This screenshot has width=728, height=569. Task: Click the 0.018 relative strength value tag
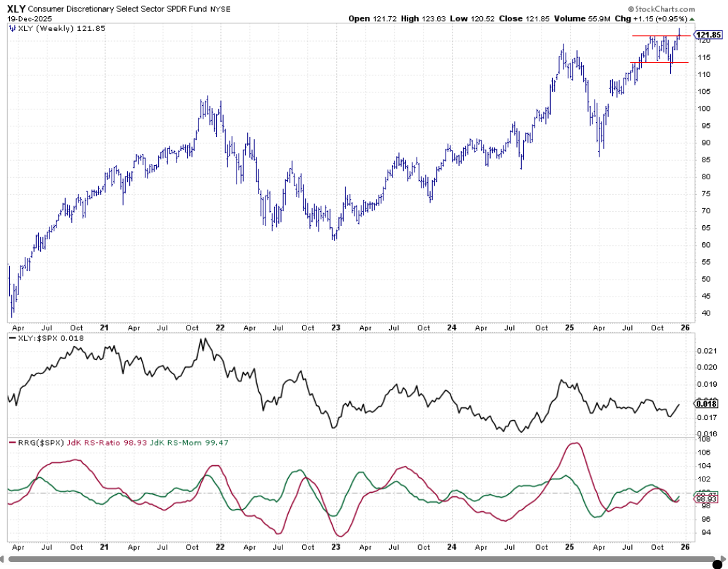click(x=706, y=404)
